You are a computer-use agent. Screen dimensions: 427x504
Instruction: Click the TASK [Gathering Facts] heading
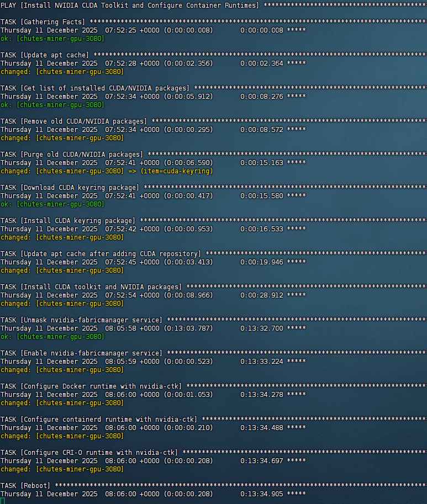[43, 22]
